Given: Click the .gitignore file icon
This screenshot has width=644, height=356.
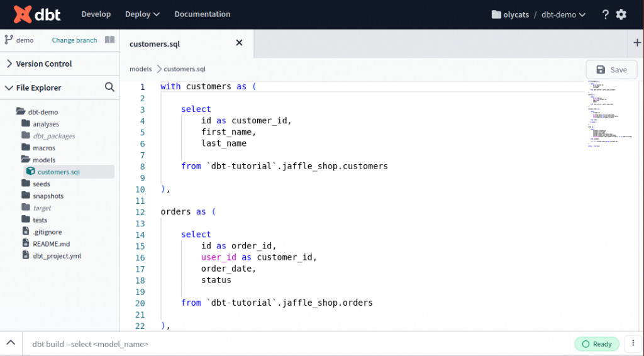Looking at the screenshot, I should (26, 231).
